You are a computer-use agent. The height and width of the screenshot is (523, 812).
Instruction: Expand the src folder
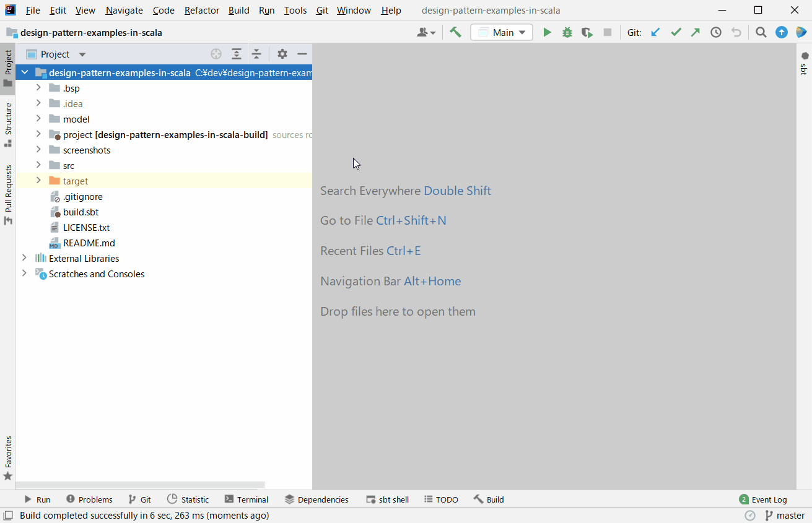tap(38, 165)
